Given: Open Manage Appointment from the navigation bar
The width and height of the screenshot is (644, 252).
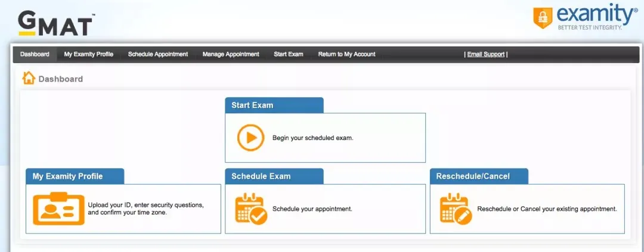Looking at the screenshot, I should coord(231,54).
